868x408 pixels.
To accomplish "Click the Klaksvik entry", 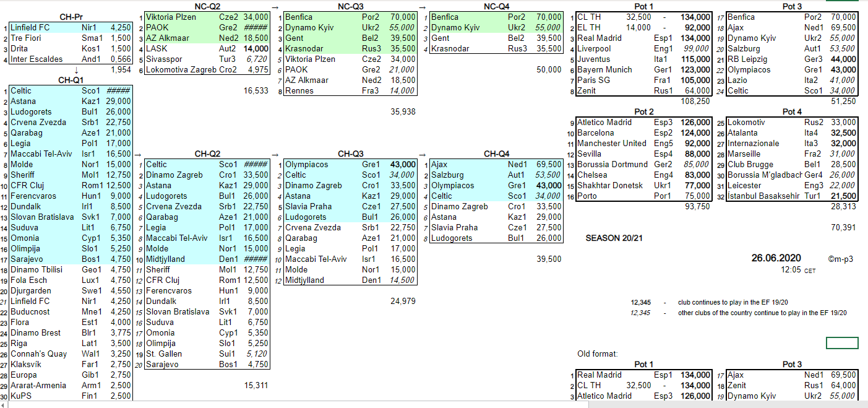I will tap(27, 365).
